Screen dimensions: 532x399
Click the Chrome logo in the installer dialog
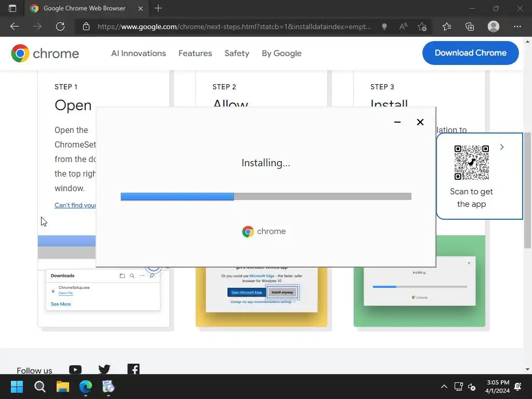tap(264, 231)
